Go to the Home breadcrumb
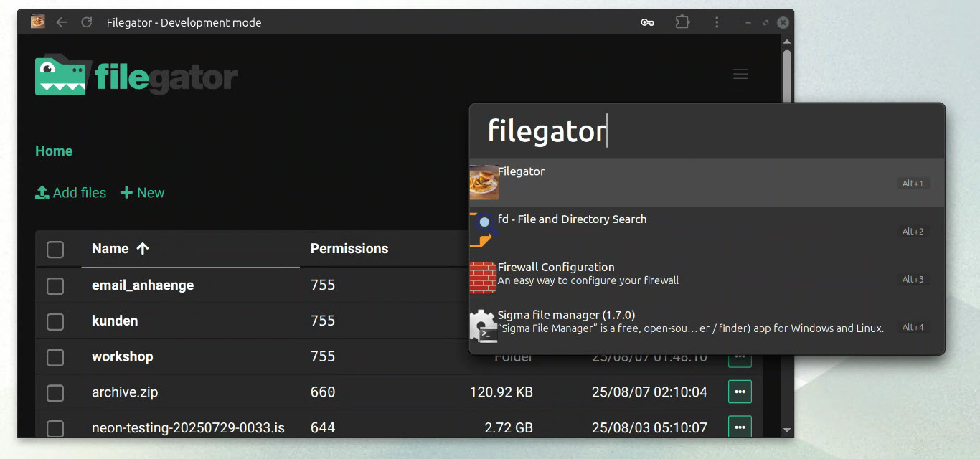 coord(54,151)
